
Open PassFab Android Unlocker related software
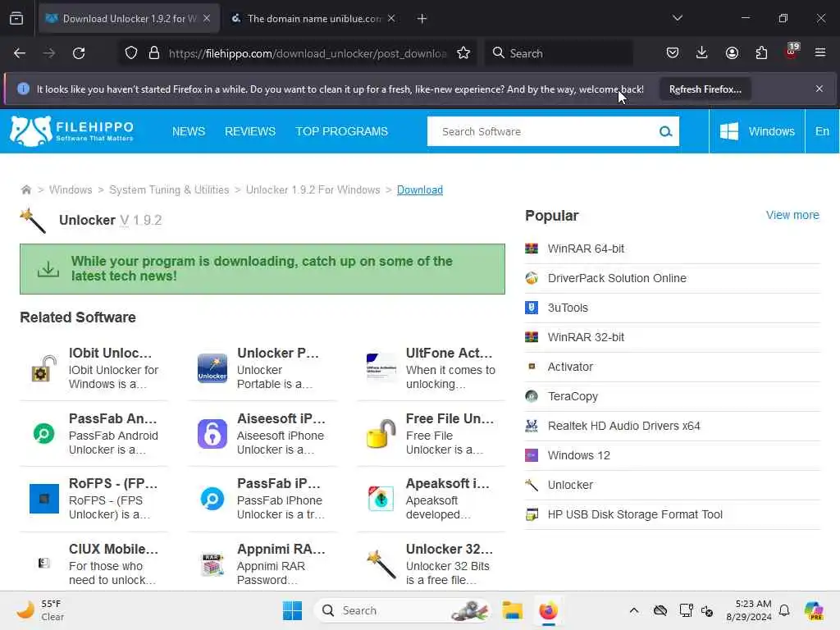(94, 434)
